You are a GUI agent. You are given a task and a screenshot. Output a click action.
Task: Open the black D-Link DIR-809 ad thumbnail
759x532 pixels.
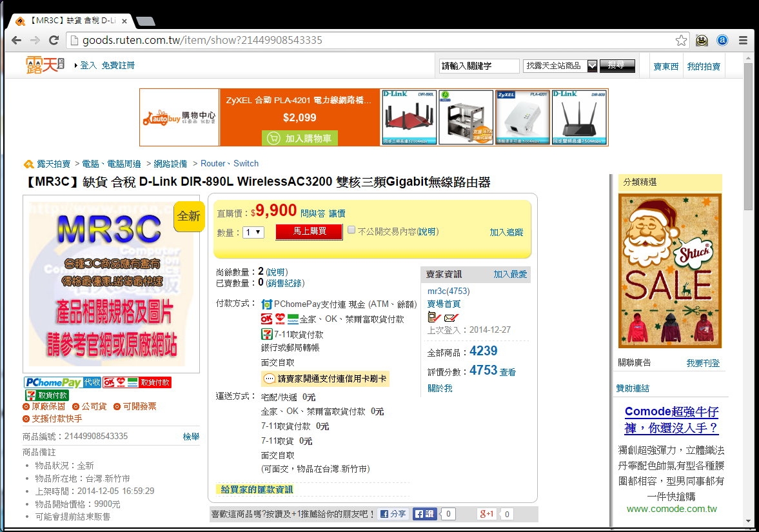[579, 117]
